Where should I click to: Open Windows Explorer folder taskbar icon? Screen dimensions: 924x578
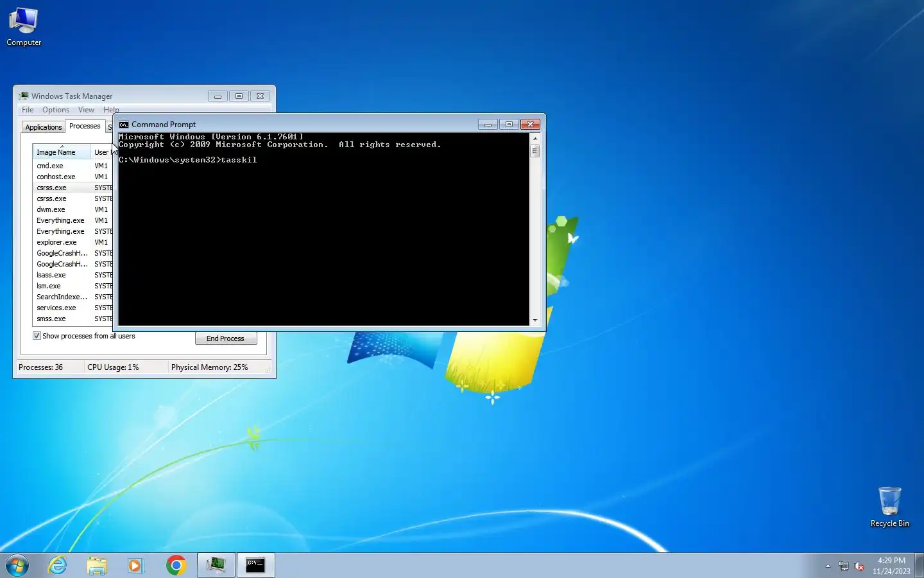pyautogui.click(x=97, y=565)
